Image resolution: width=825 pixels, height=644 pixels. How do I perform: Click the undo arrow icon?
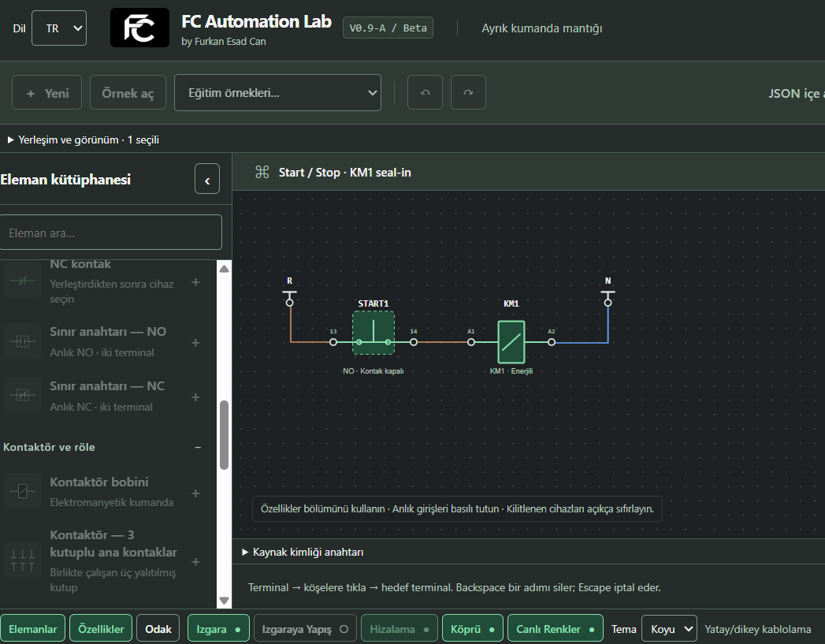[426, 92]
